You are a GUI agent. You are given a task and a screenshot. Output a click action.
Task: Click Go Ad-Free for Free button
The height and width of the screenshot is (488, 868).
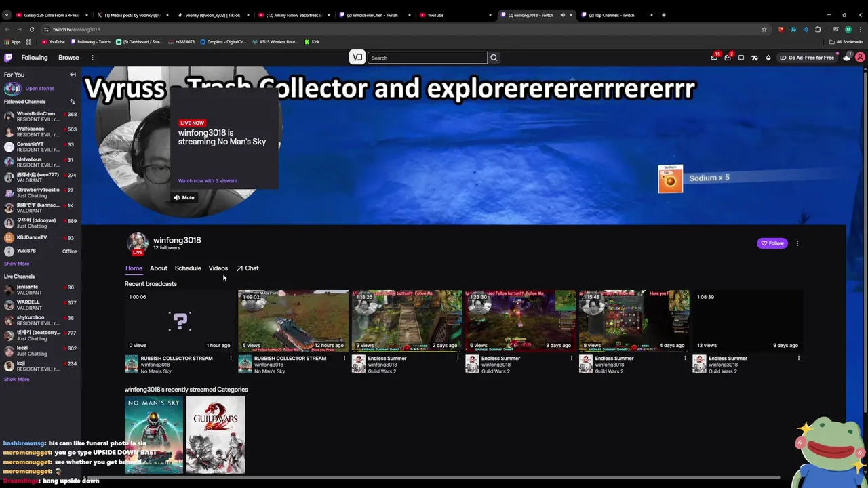tap(807, 58)
